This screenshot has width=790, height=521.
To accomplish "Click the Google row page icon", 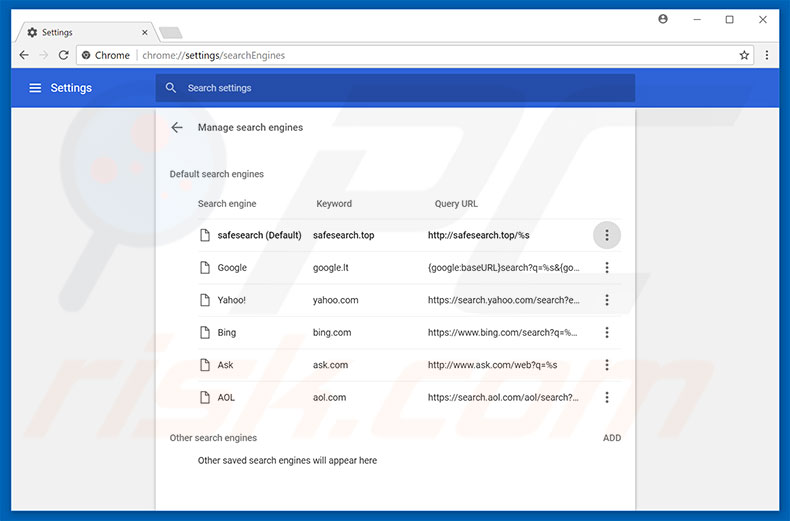I will click(205, 268).
